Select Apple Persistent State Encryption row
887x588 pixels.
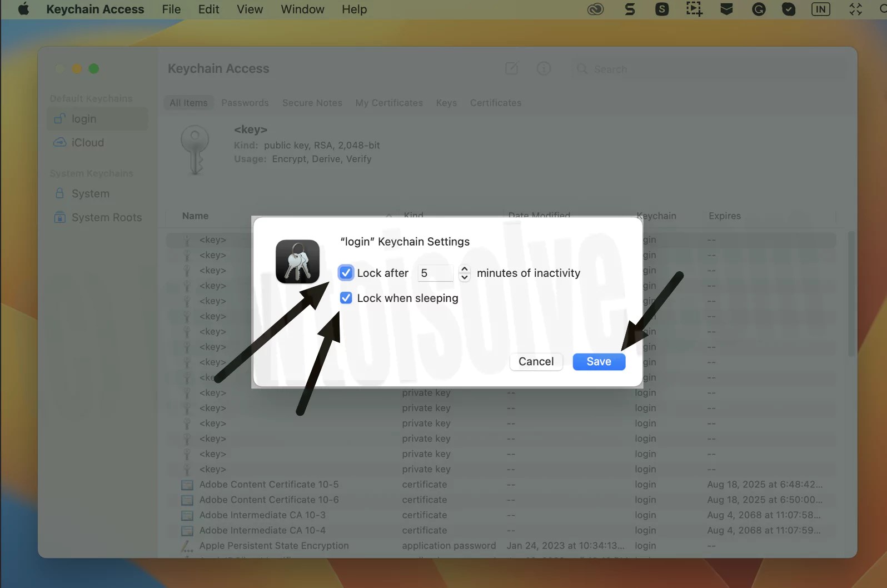(x=501, y=546)
